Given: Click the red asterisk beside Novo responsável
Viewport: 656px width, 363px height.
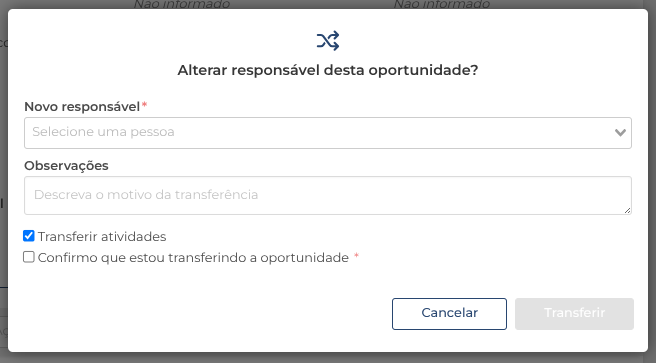Looking at the screenshot, I should (144, 105).
